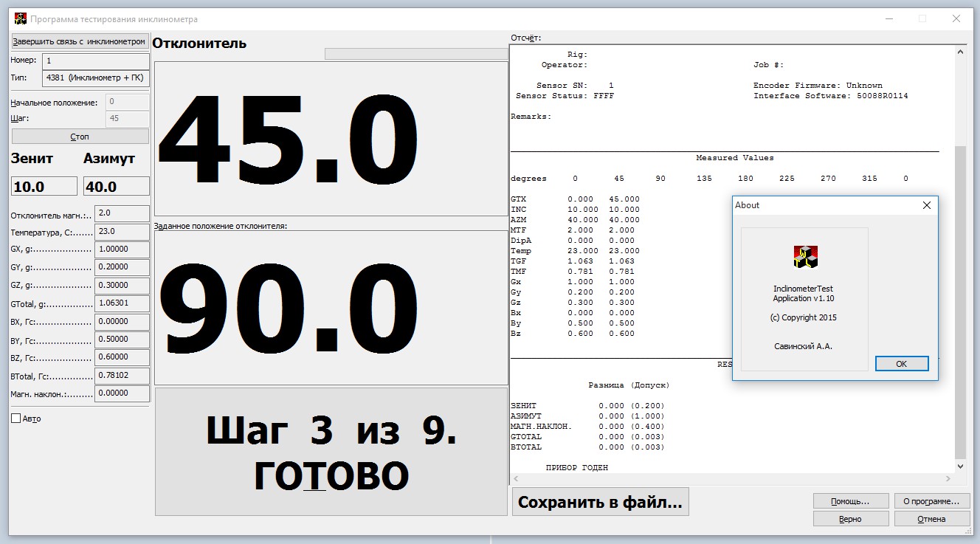Click the Шаг field with value 45
This screenshot has width=980, height=544.
tap(128, 119)
